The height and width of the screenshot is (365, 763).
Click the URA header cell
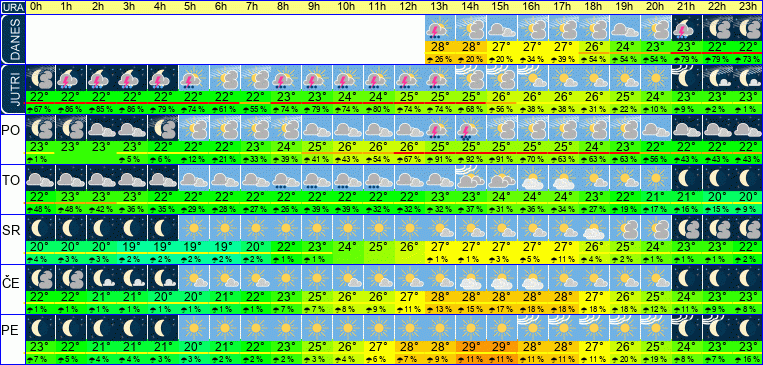pyautogui.click(x=12, y=7)
